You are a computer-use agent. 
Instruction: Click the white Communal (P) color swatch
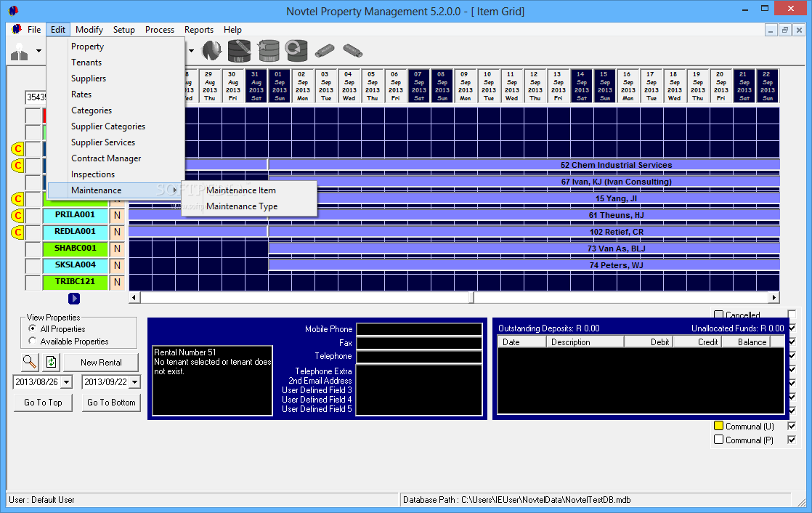(718, 440)
